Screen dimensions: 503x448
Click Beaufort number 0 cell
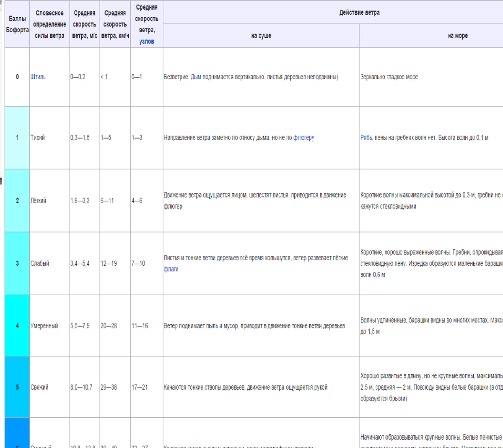tap(17, 77)
